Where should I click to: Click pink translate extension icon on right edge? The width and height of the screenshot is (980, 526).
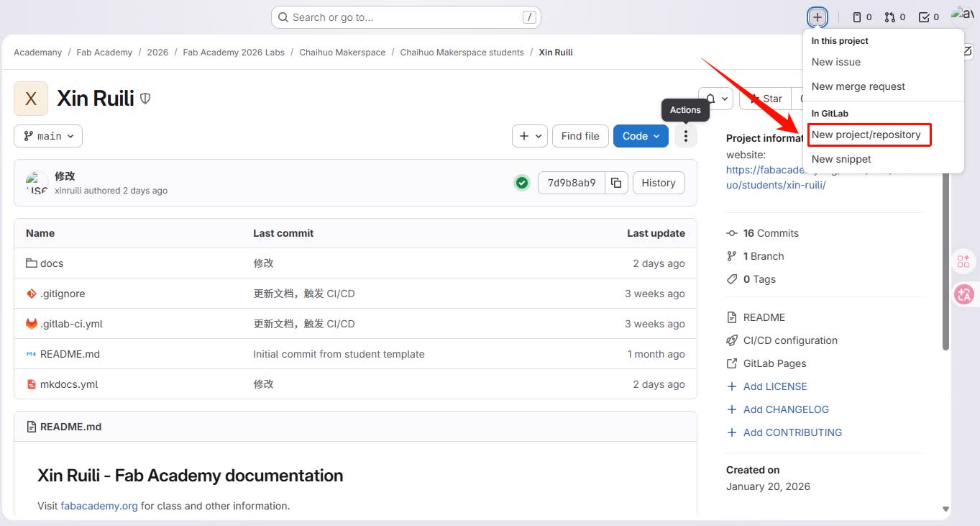point(963,294)
